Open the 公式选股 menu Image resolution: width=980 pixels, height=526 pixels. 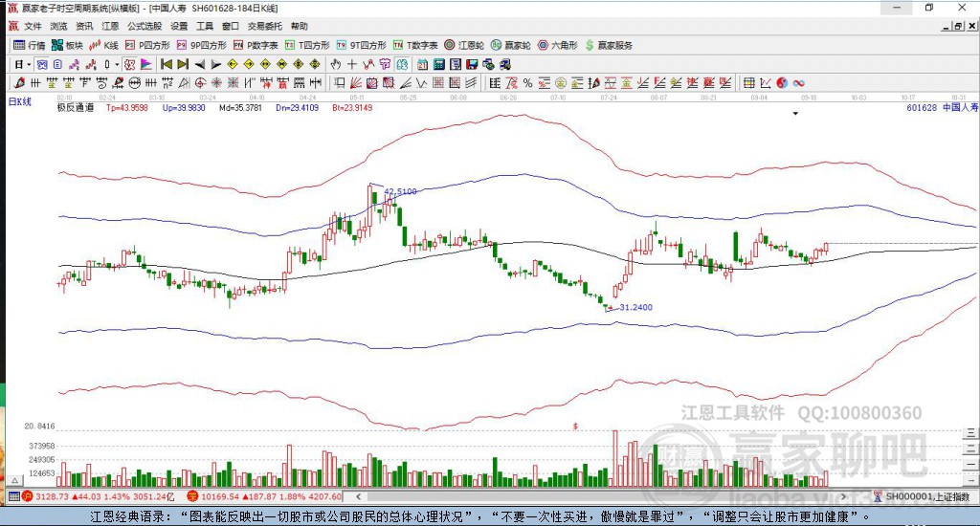(x=145, y=26)
